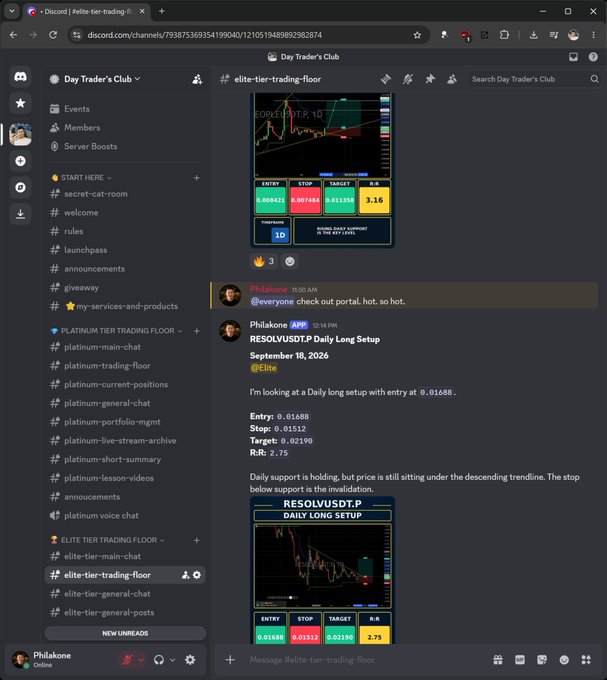Click invite icon on elite-tier-trading-floor channel
Viewport: 607px width, 680px height.
click(x=186, y=575)
